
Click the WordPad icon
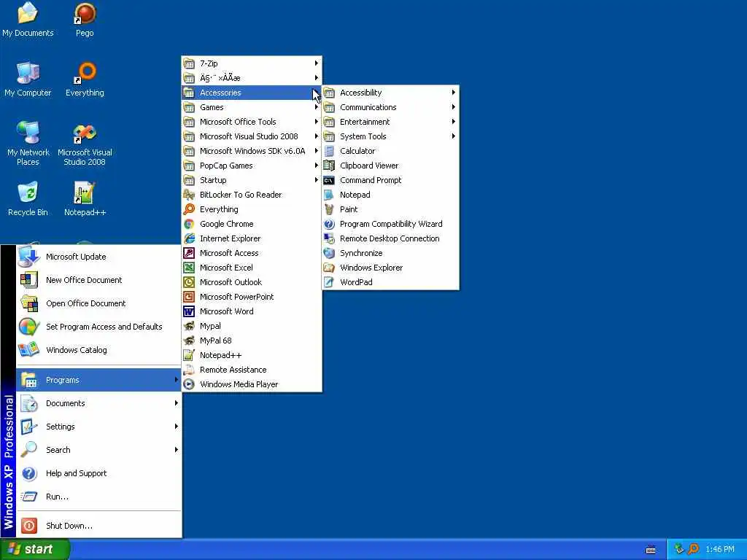tap(329, 282)
